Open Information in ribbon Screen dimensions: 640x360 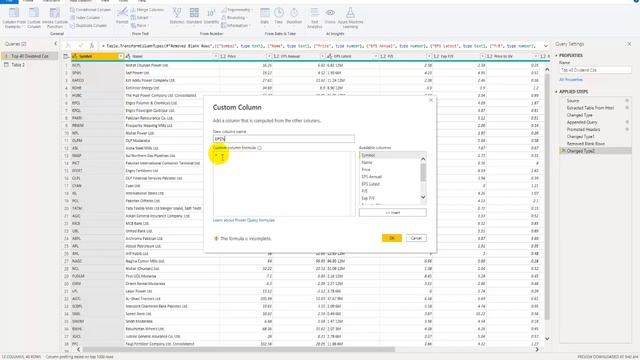point(236,25)
